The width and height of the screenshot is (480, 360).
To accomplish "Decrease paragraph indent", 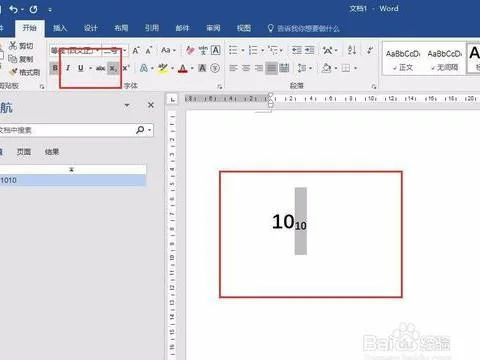I will [x=297, y=50].
